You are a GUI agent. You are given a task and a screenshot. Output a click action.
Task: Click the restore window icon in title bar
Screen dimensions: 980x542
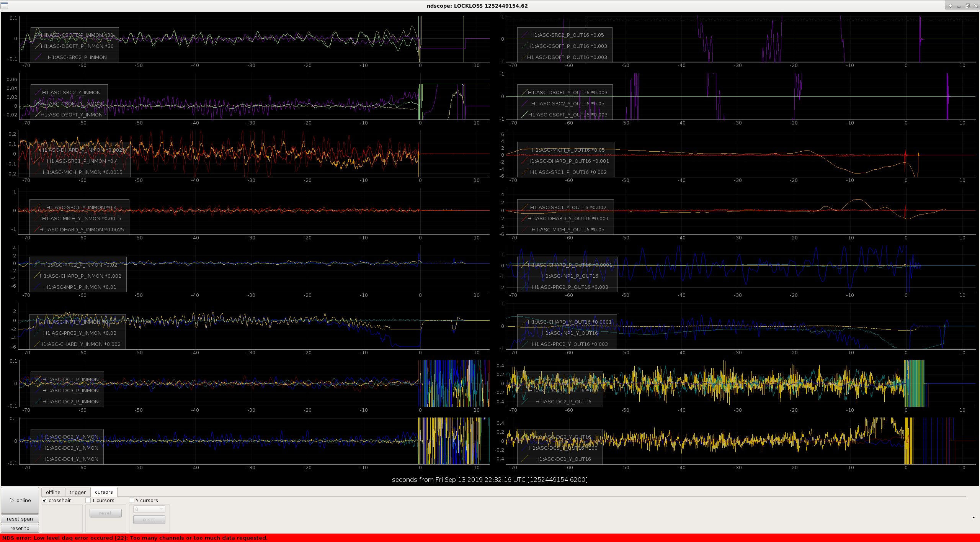coord(967,6)
